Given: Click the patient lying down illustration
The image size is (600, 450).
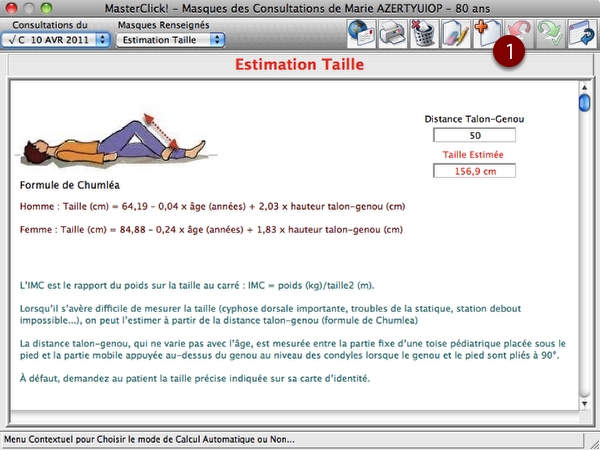Looking at the screenshot, I should 116,141.
